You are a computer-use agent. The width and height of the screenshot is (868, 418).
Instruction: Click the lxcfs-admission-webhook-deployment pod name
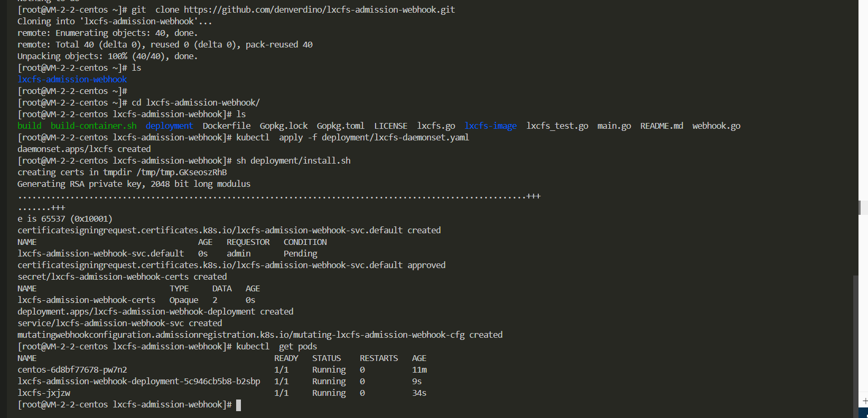(x=139, y=381)
